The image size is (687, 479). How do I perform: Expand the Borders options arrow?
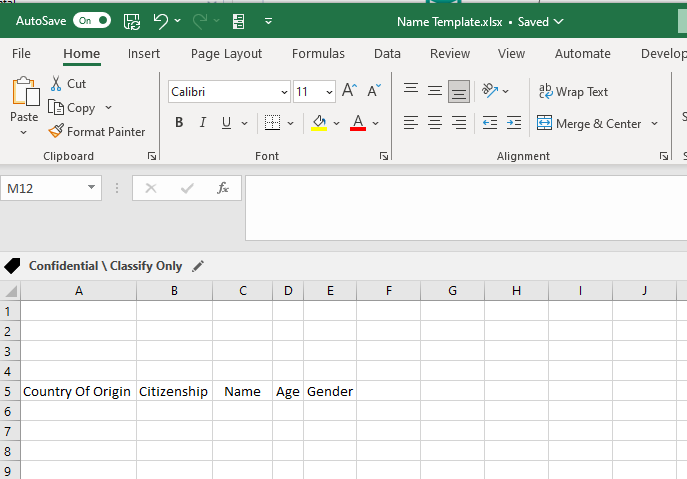tap(290, 124)
